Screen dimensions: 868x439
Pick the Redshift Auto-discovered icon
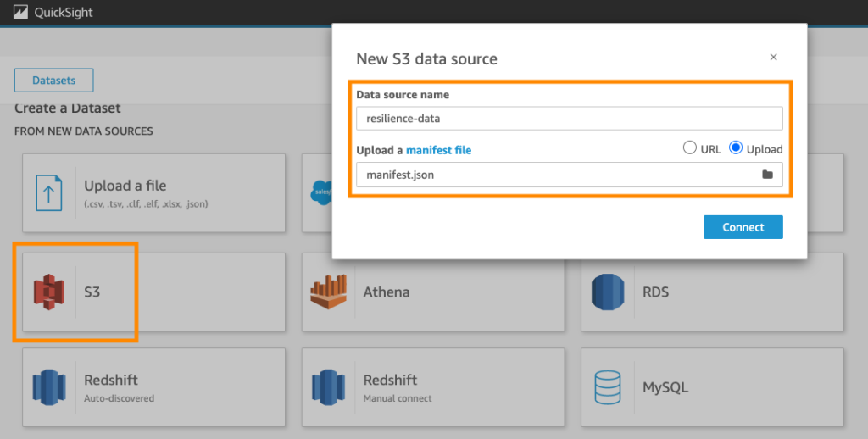[x=49, y=387]
